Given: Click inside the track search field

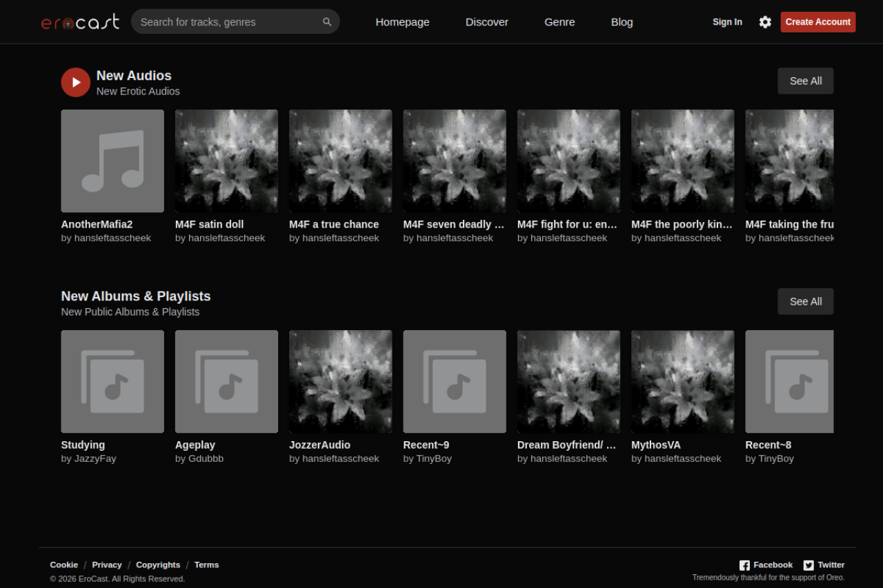Looking at the screenshot, I should [228, 21].
